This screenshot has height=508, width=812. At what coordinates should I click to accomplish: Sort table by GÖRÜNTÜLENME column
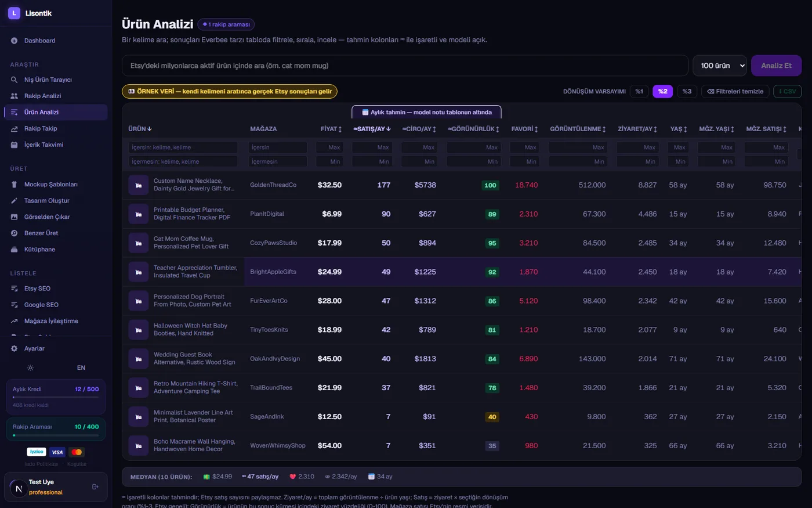578,129
